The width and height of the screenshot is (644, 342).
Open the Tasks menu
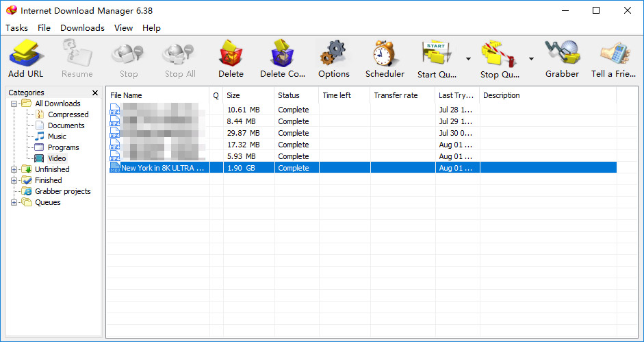(x=17, y=28)
